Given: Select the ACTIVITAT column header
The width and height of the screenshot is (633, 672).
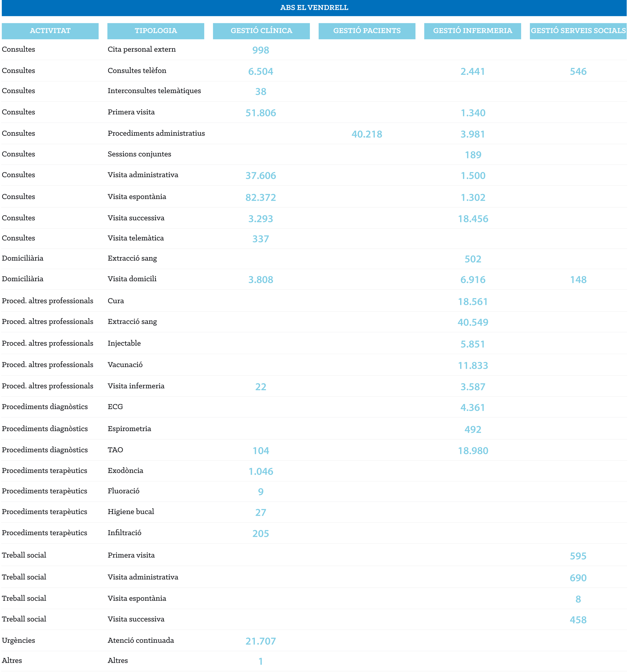Looking at the screenshot, I should tap(50, 31).
